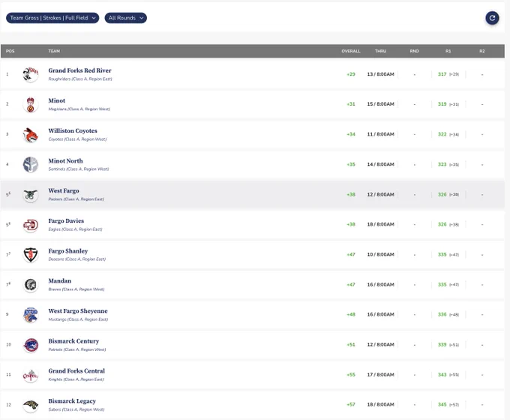The height and width of the screenshot is (420, 510).
Task: Click Bismarck Century R1 score 339
Action: (x=442, y=345)
